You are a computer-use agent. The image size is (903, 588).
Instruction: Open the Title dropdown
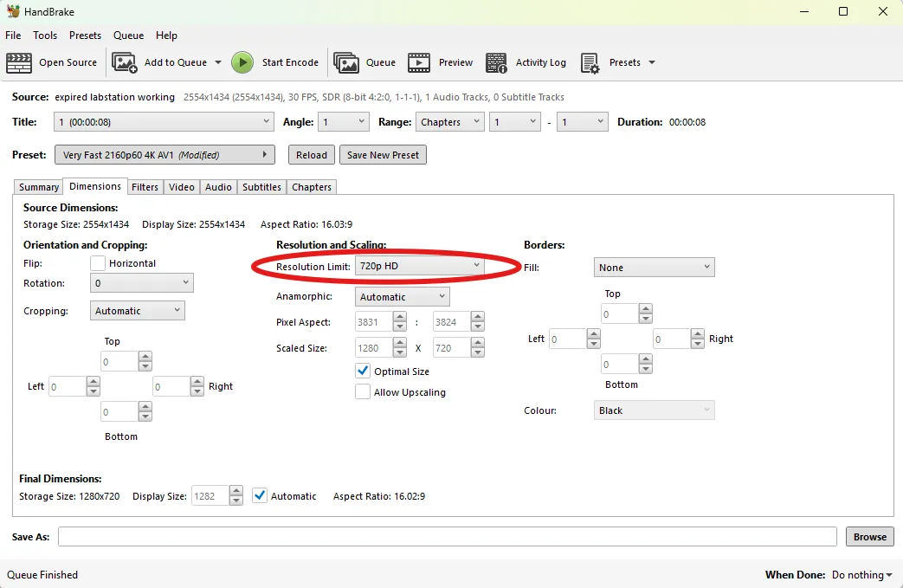pos(164,122)
